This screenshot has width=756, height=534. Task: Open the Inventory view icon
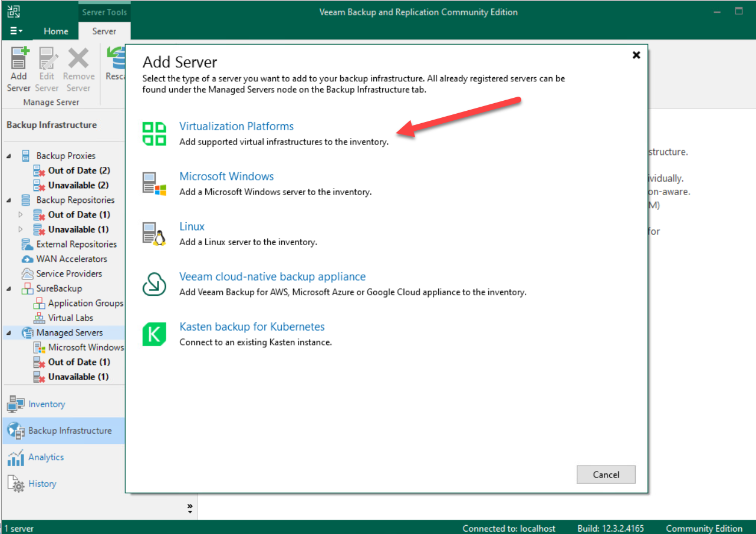pos(16,404)
